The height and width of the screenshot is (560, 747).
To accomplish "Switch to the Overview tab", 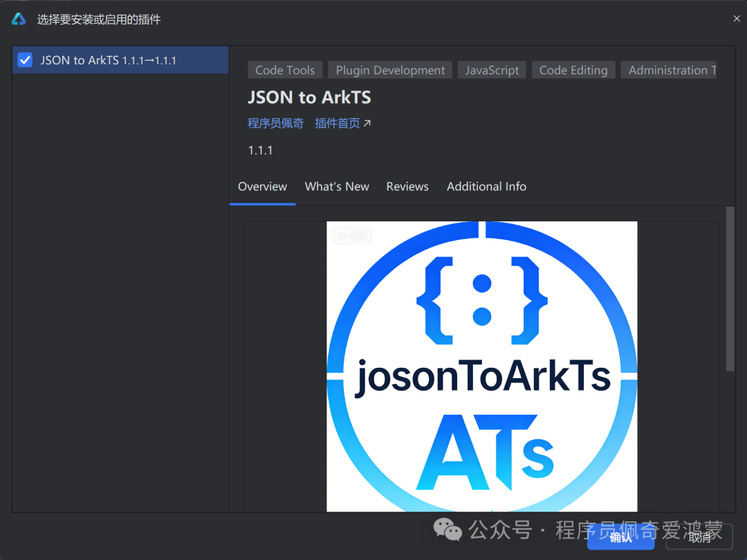I will [263, 187].
